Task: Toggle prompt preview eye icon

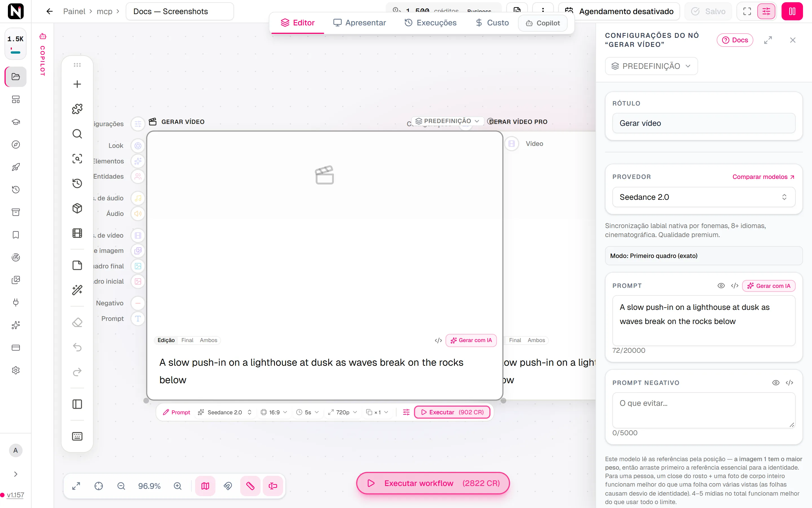Action: [721, 286]
